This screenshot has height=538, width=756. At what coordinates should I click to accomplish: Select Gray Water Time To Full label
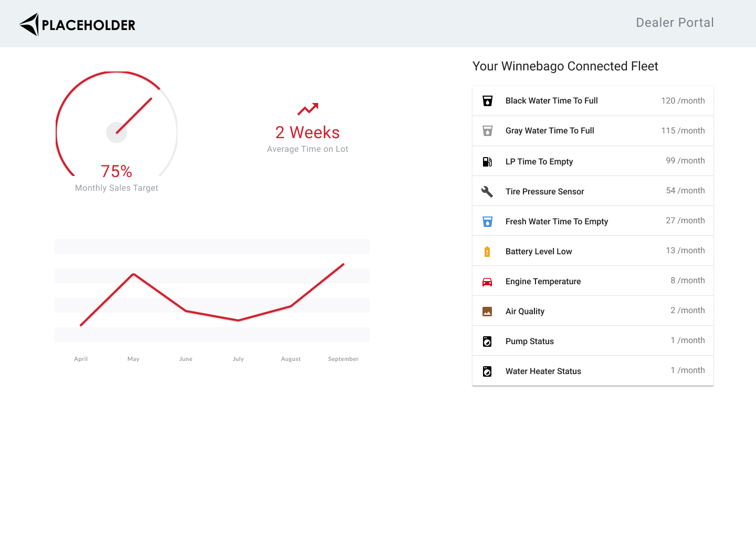pyautogui.click(x=550, y=131)
